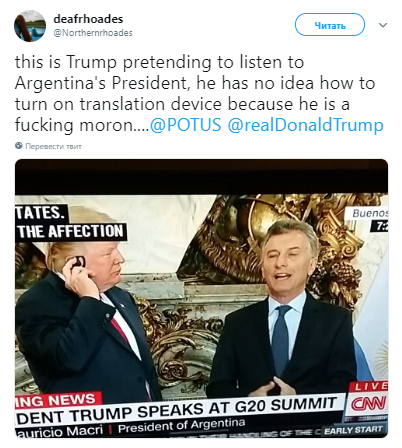This screenshot has width=402, height=448.
Task: Open the attached CNN photo
Action: click(201, 299)
